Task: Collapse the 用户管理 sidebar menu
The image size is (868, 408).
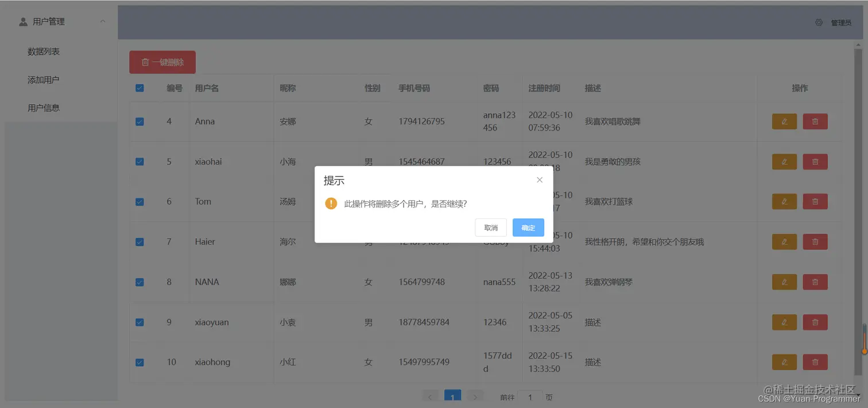Action: (102, 21)
